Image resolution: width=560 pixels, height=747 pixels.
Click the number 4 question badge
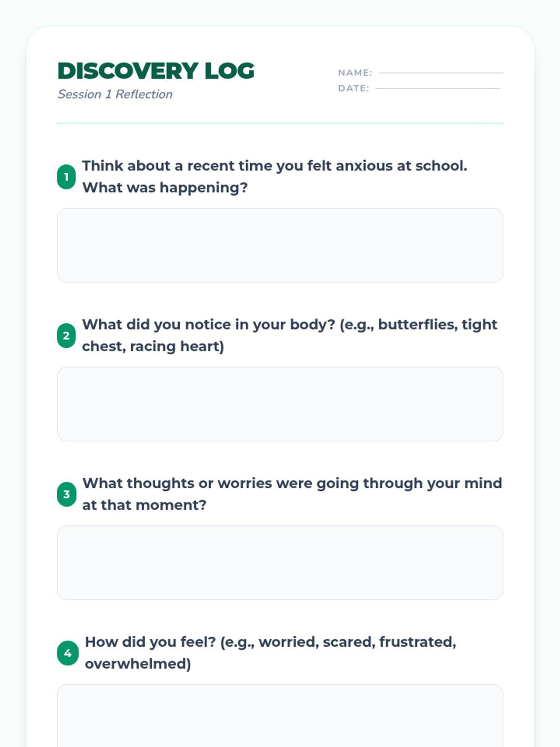(68, 653)
